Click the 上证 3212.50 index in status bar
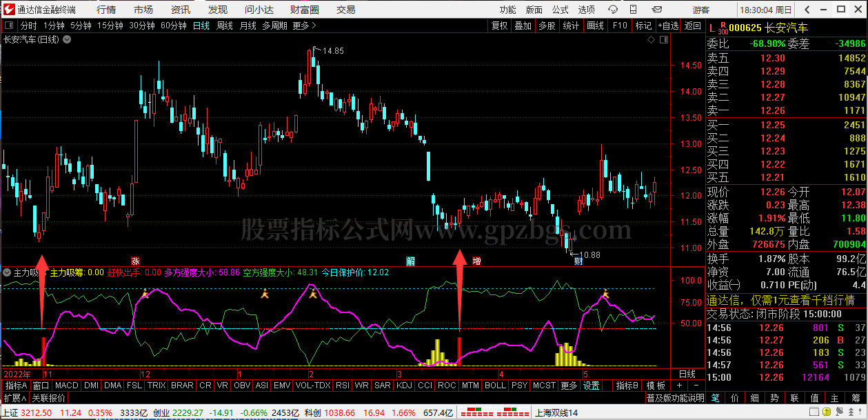The image size is (868, 420). tap(26, 413)
